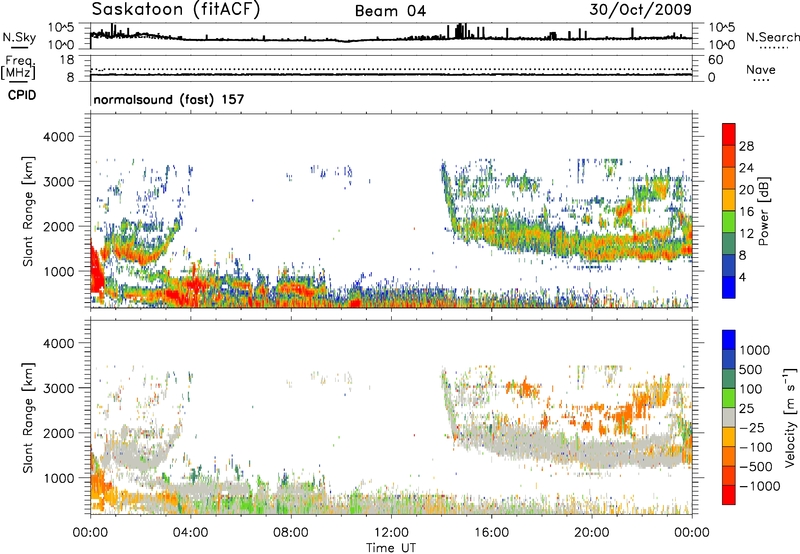Image resolution: width=800 pixels, height=554 pixels.
Task: Click the 'Velocity [m s-1]' colorbar label
Action: [790, 417]
